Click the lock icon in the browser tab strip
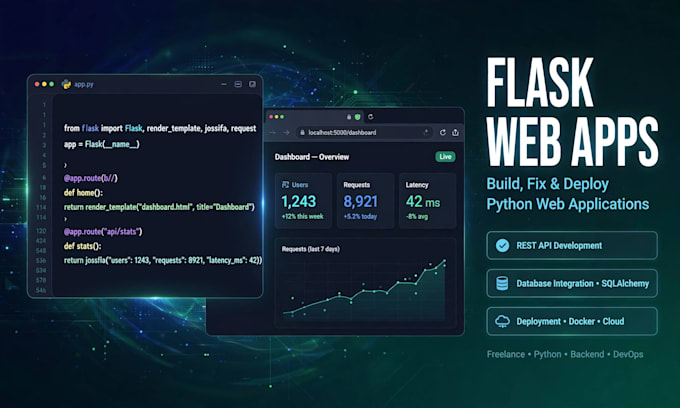 tap(349, 117)
